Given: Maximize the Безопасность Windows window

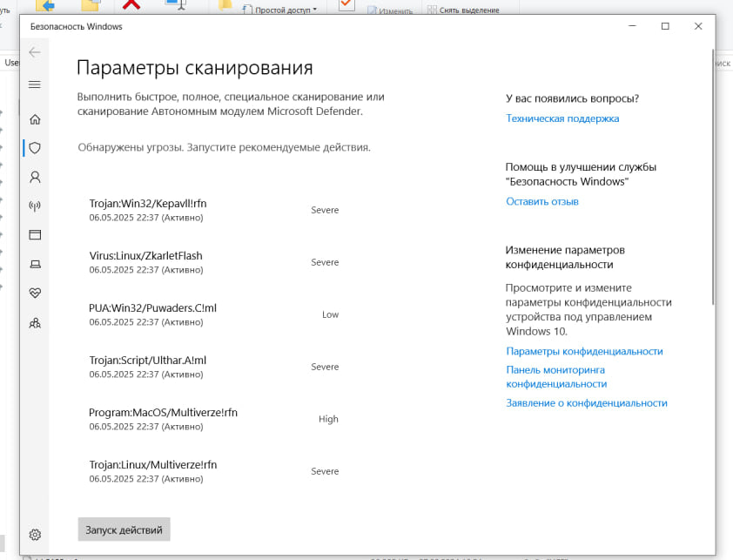Looking at the screenshot, I should point(665,26).
